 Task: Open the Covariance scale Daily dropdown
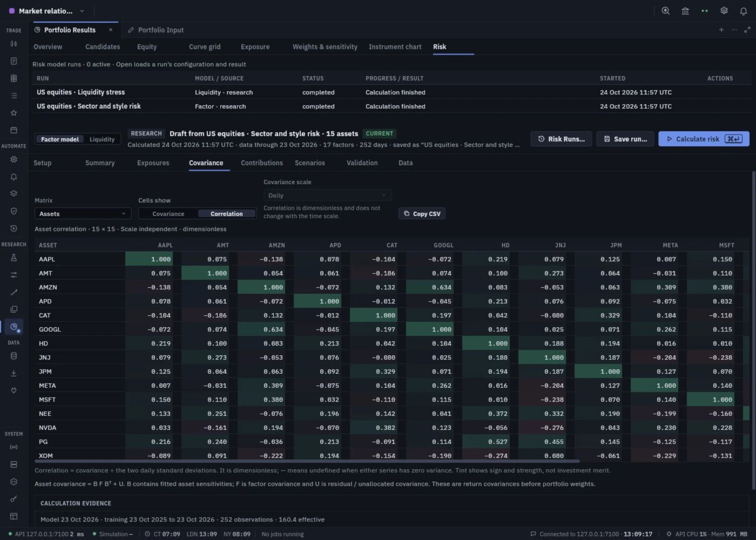327,195
